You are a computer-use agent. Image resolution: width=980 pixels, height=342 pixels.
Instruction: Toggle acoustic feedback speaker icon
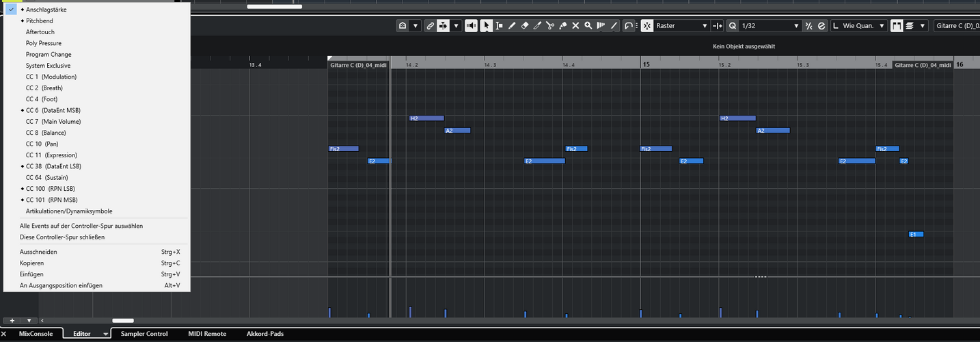[472, 25]
